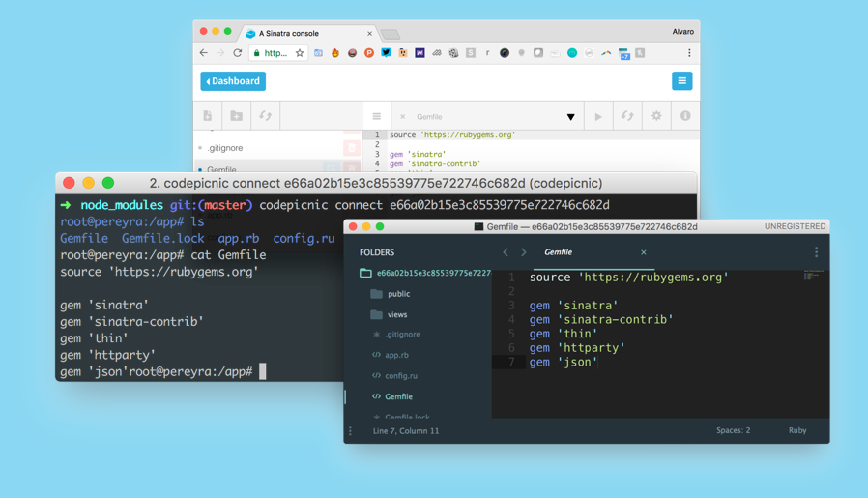Reload the Sinatra console page

238,53
